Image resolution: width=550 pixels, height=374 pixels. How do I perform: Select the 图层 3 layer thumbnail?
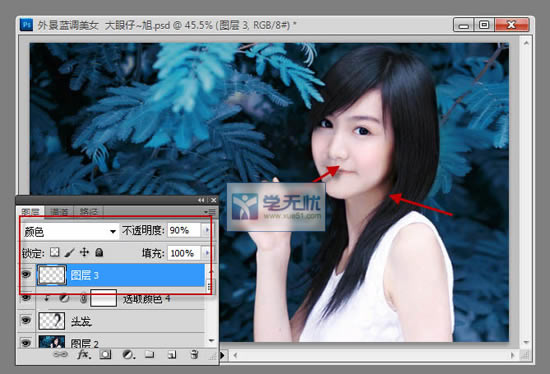click(x=52, y=275)
